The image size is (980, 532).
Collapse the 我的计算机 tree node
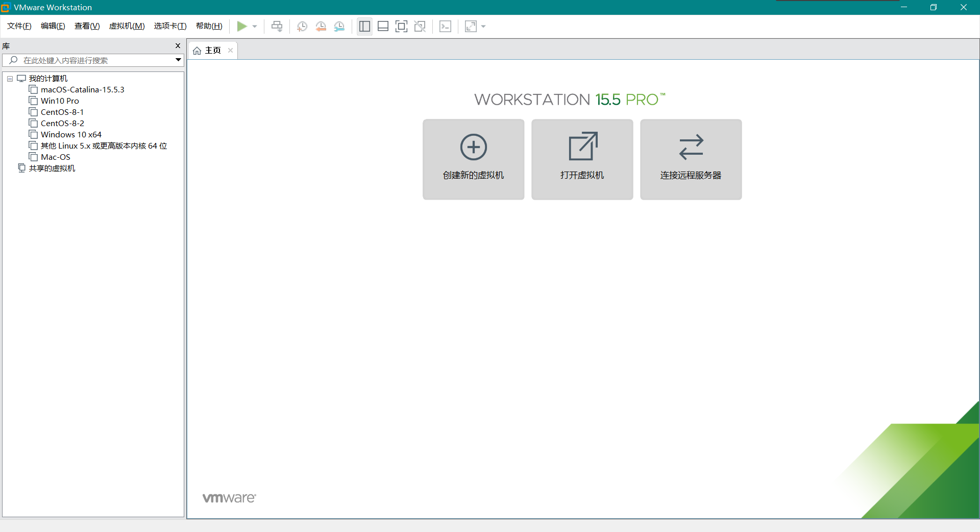(10, 79)
